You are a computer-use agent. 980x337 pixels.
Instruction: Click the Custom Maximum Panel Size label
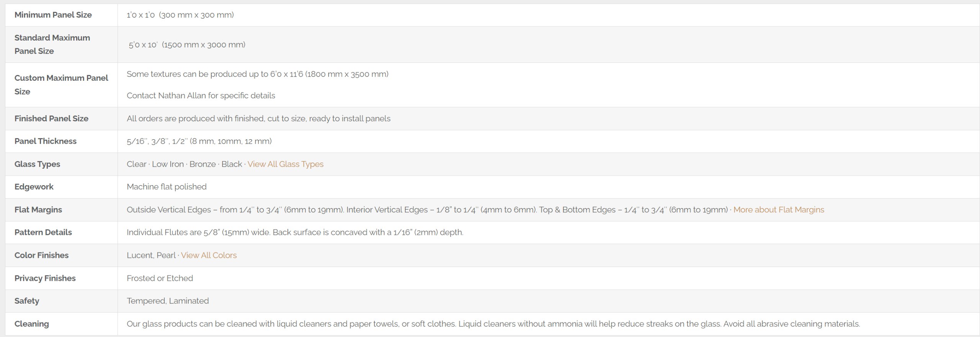tap(61, 85)
